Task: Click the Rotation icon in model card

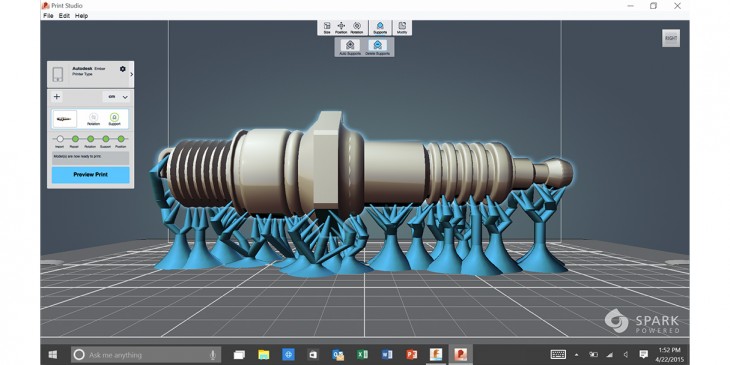Action: click(x=94, y=119)
